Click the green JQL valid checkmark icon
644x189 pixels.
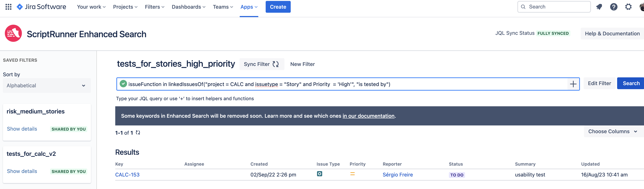(123, 84)
